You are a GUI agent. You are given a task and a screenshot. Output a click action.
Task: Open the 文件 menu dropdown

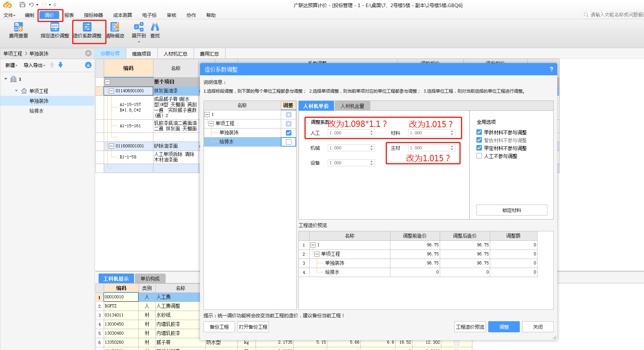pos(9,15)
